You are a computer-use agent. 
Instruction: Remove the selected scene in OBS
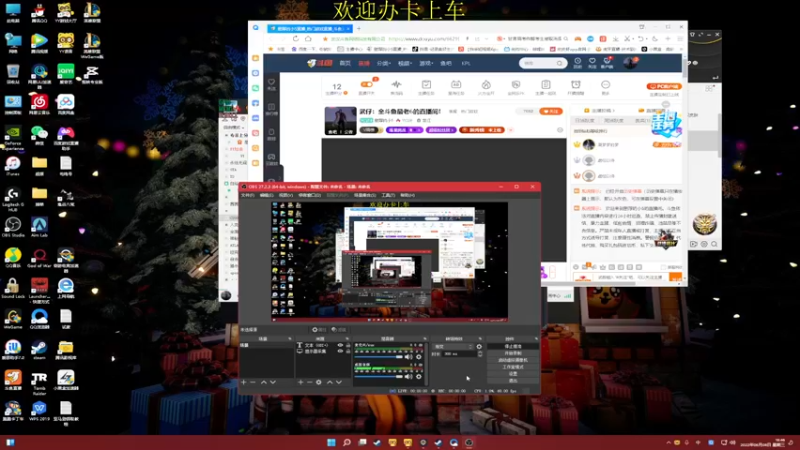pos(253,382)
